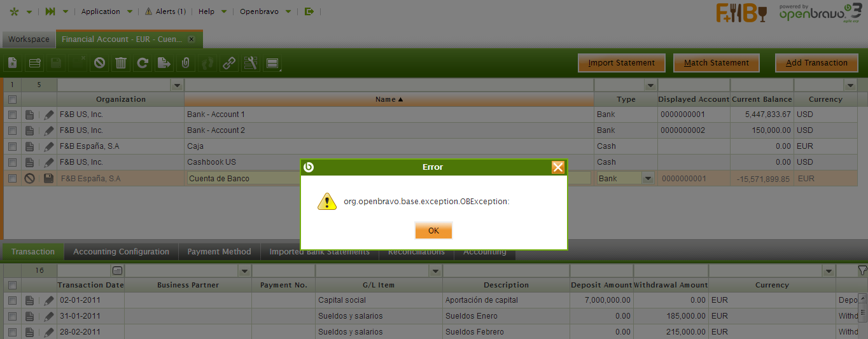
Task: Save the Cuenta de Banco row
Action: coord(49,179)
